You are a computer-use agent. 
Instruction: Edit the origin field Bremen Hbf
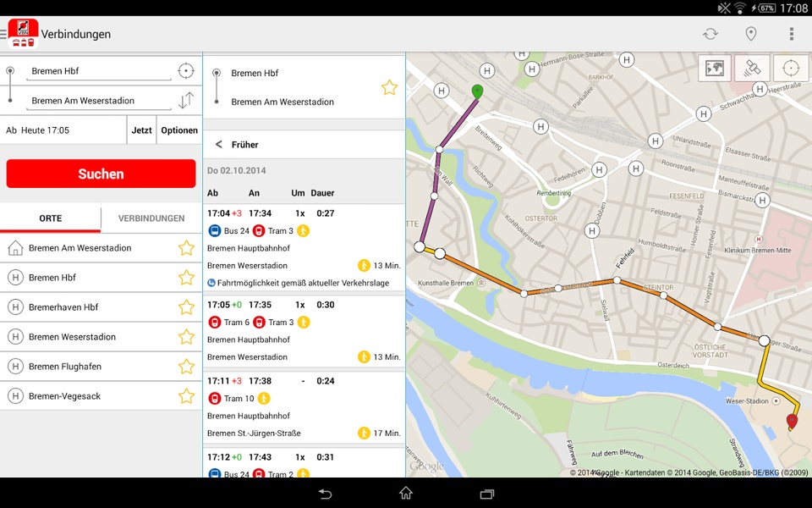tap(98, 71)
